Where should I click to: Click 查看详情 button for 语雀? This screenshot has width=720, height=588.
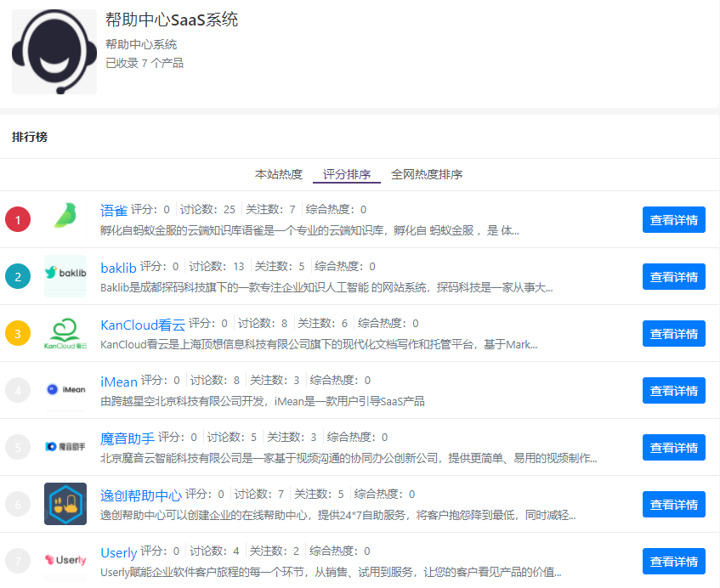(x=673, y=219)
